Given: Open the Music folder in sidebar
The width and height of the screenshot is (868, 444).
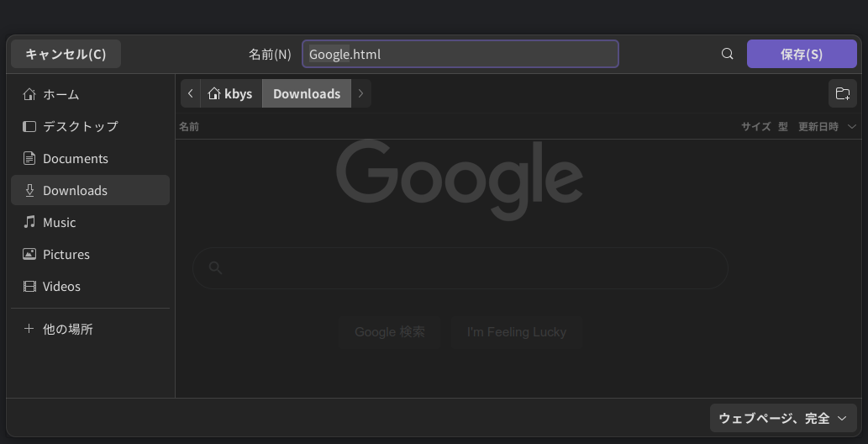Looking at the screenshot, I should coord(90,222).
